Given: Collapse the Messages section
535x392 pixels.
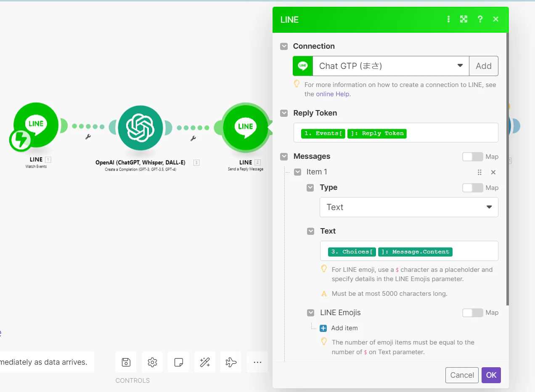Looking at the screenshot, I should point(284,156).
